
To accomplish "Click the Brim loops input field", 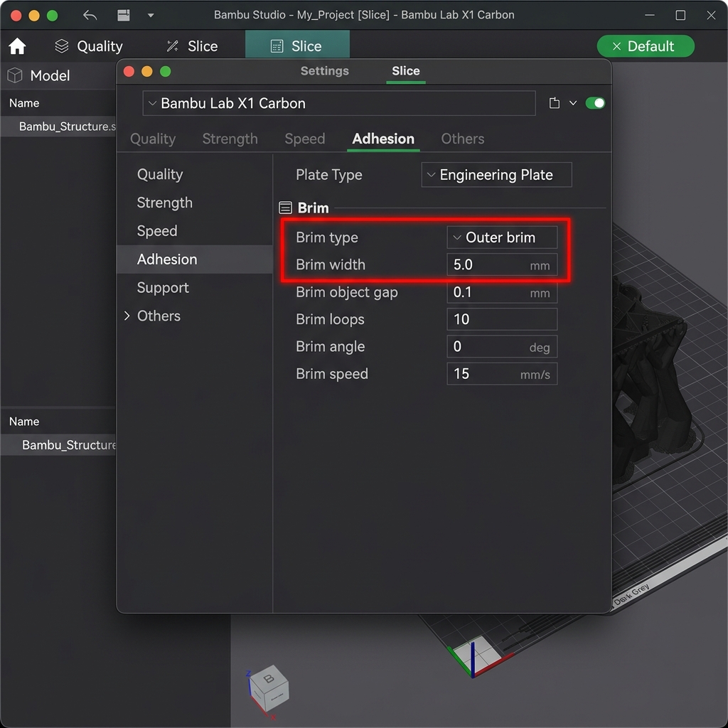I will [502, 319].
